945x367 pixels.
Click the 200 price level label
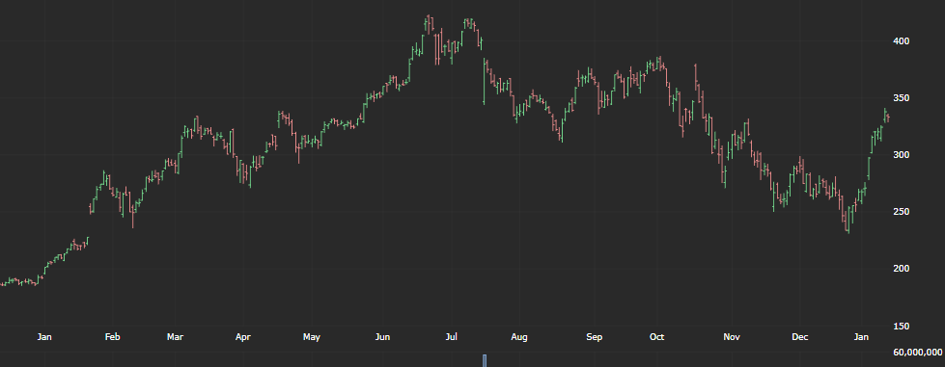[x=902, y=269]
